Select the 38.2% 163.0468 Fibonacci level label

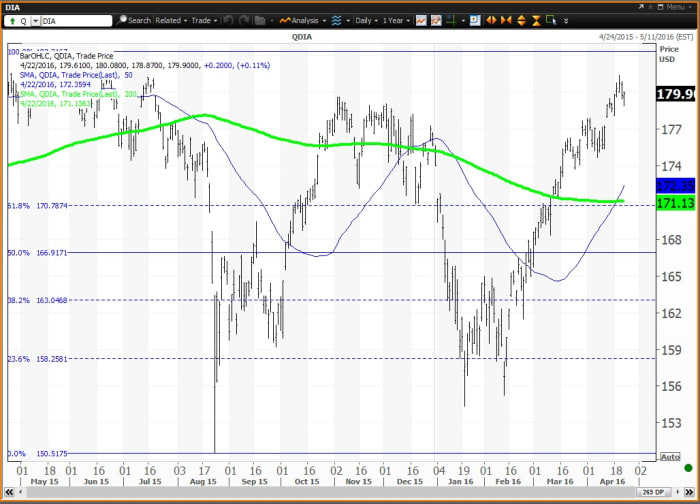[38, 300]
